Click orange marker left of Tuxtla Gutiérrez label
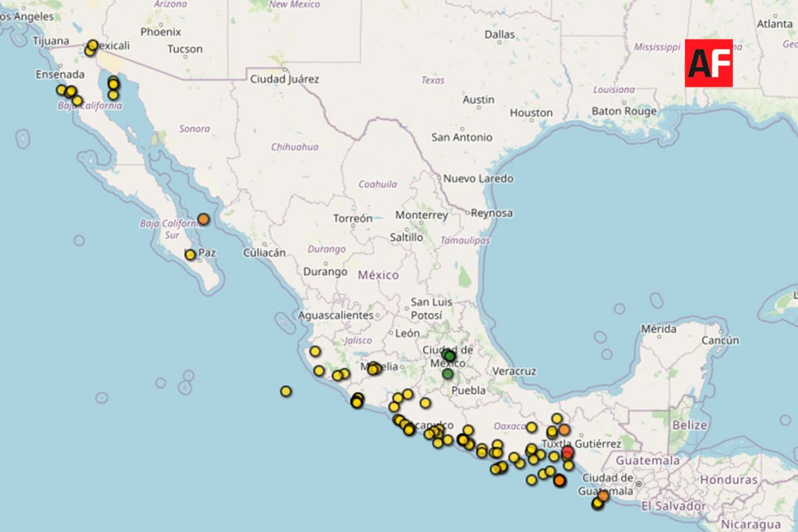Image resolution: width=798 pixels, height=532 pixels. 564,430
